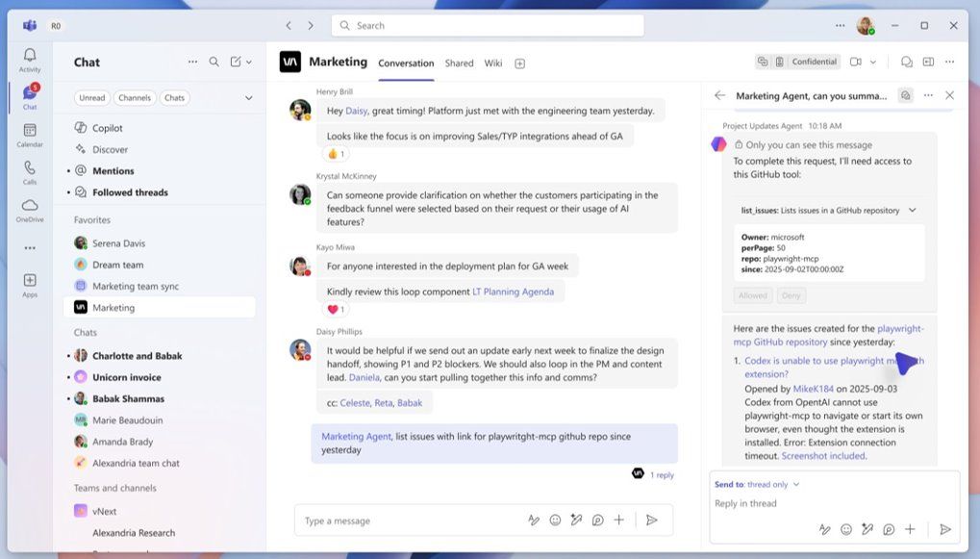Open the Shared tab in Marketing
This screenshot has width=980, height=559.
(x=459, y=63)
